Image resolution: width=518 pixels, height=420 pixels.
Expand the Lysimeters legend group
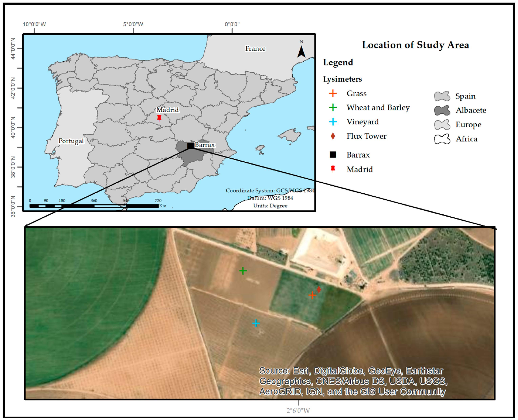click(x=343, y=79)
